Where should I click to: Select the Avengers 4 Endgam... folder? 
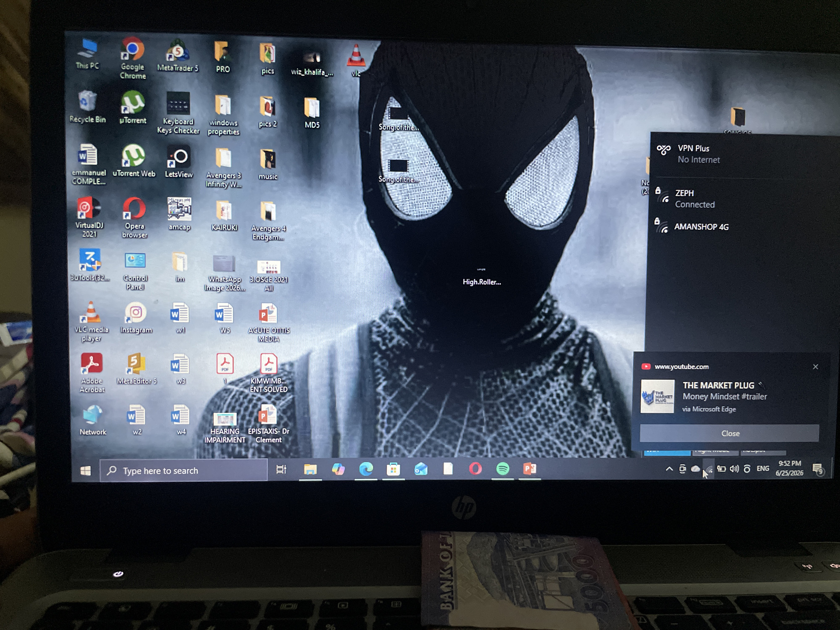tap(268, 220)
